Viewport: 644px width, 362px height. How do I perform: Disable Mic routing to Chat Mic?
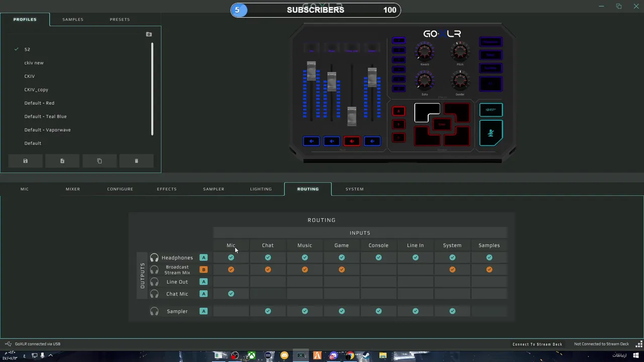(x=231, y=294)
